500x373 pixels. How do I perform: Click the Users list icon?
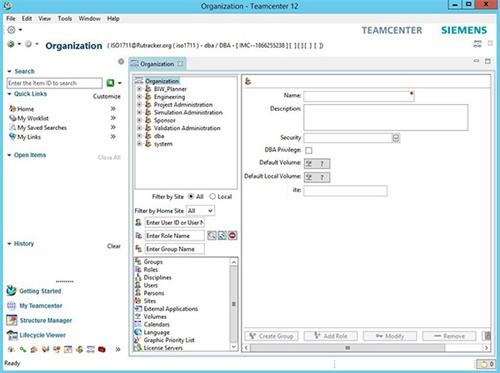pos(138,285)
